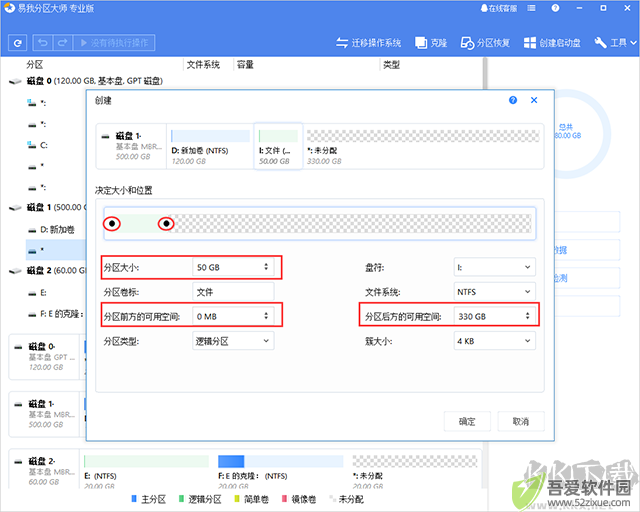Viewport: 640px width, 512px height.
Task: Click the redo arrow icon
Action: tap(62, 42)
